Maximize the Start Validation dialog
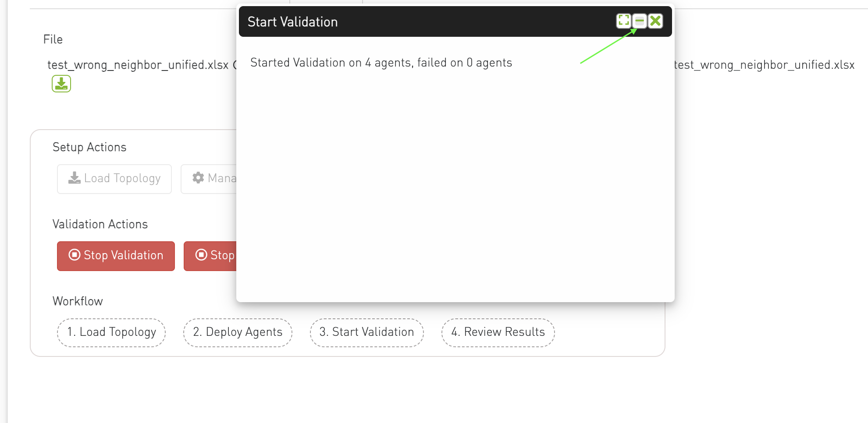The height and width of the screenshot is (423, 868). point(623,21)
